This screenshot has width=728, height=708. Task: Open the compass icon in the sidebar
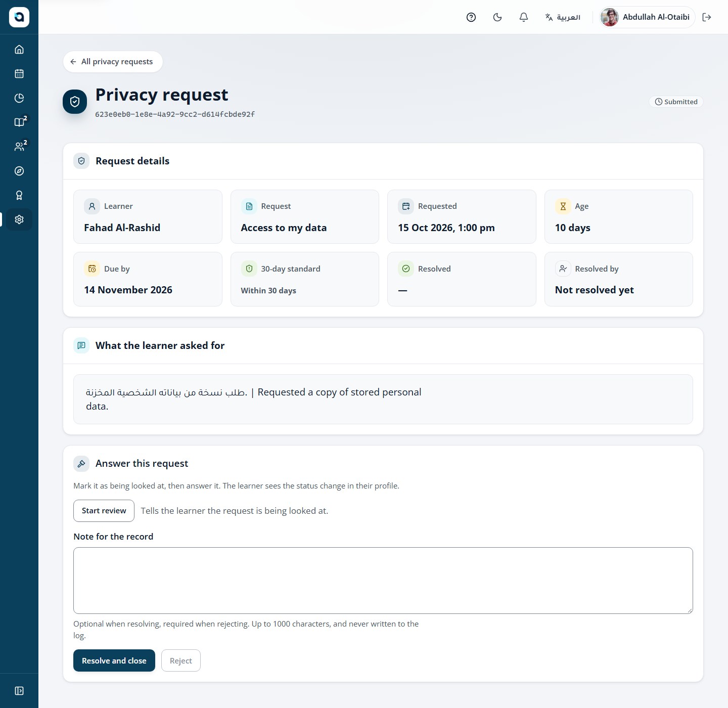[19, 171]
